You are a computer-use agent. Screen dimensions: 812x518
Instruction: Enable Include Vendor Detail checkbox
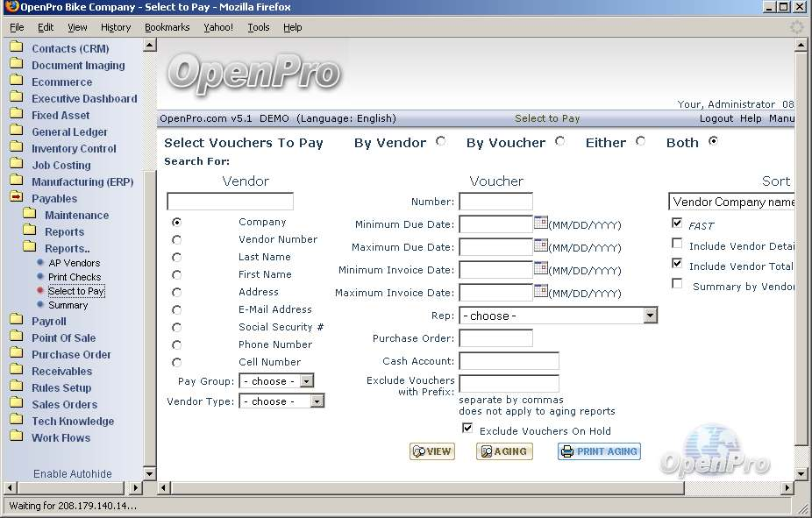[677, 243]
